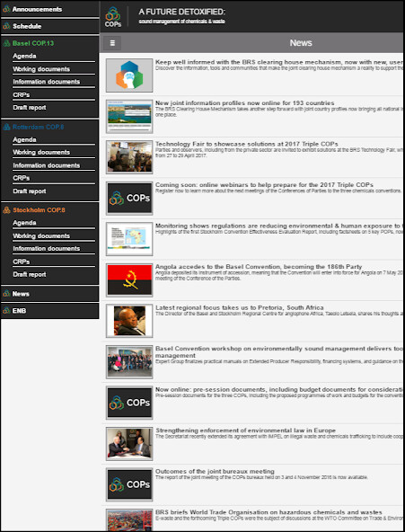Click the COPs logo in the header

coord(113,17)
